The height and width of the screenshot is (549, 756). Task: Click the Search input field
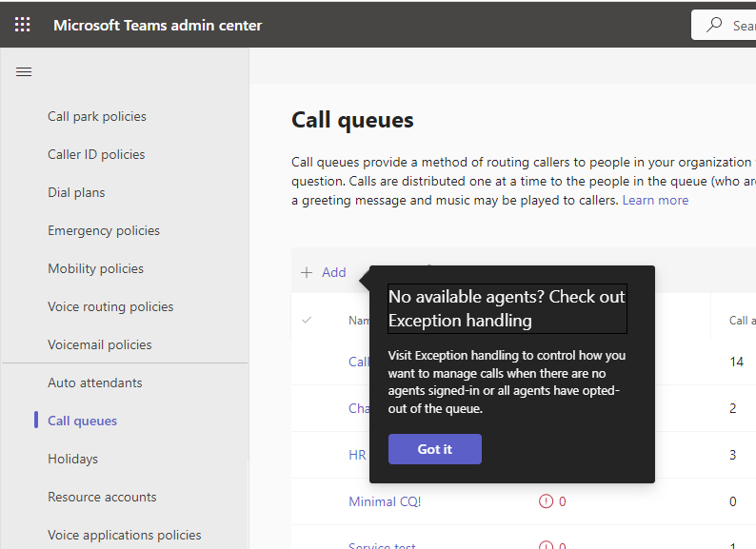(x=724, y=25)
